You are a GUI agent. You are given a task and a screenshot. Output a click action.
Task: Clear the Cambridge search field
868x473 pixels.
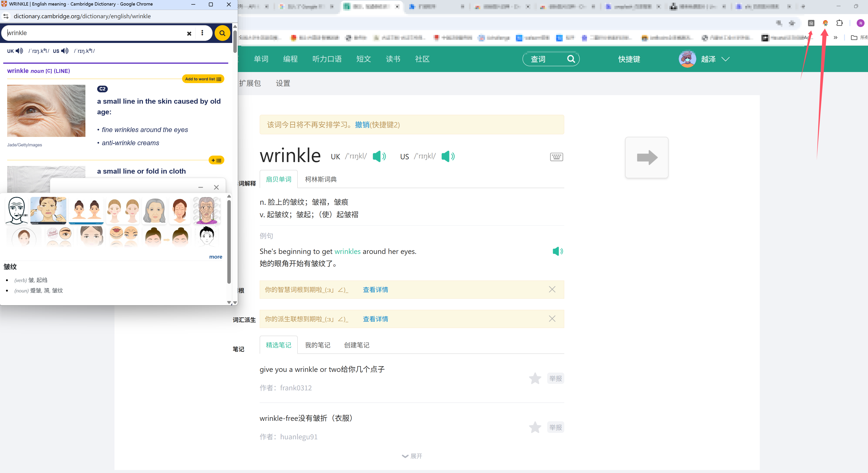[189, 33]
